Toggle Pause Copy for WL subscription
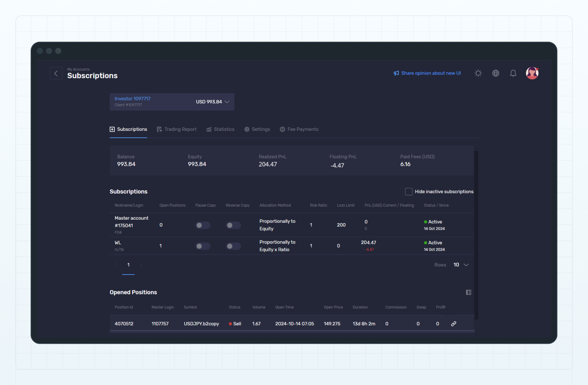 (203, 246)
